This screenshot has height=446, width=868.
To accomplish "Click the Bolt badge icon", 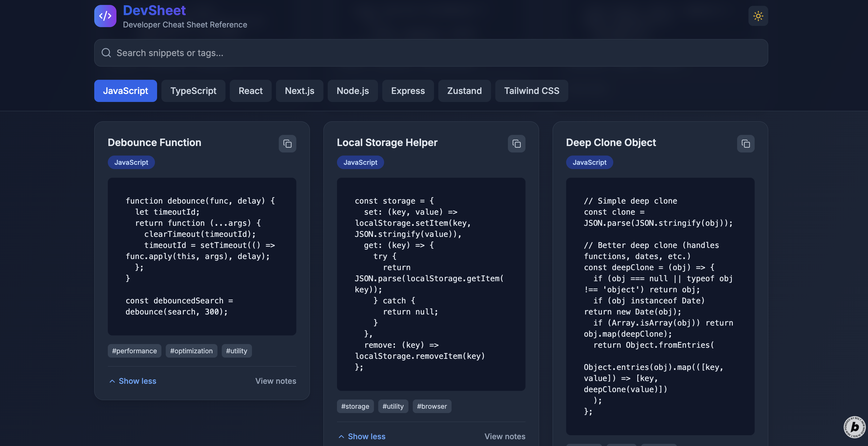I will pos(854,427).
